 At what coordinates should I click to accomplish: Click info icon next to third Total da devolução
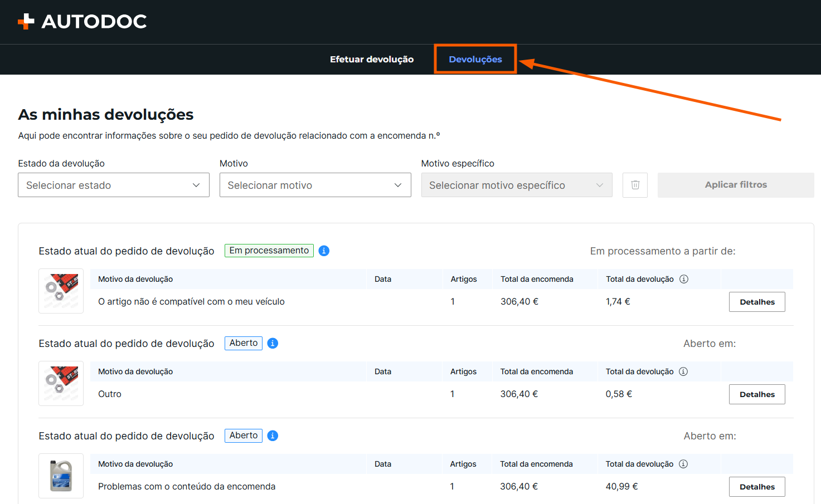click(x=683, y=464)
